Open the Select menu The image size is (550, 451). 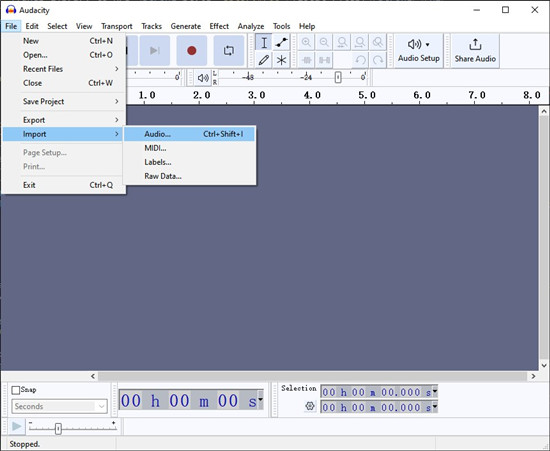(57, 26)
